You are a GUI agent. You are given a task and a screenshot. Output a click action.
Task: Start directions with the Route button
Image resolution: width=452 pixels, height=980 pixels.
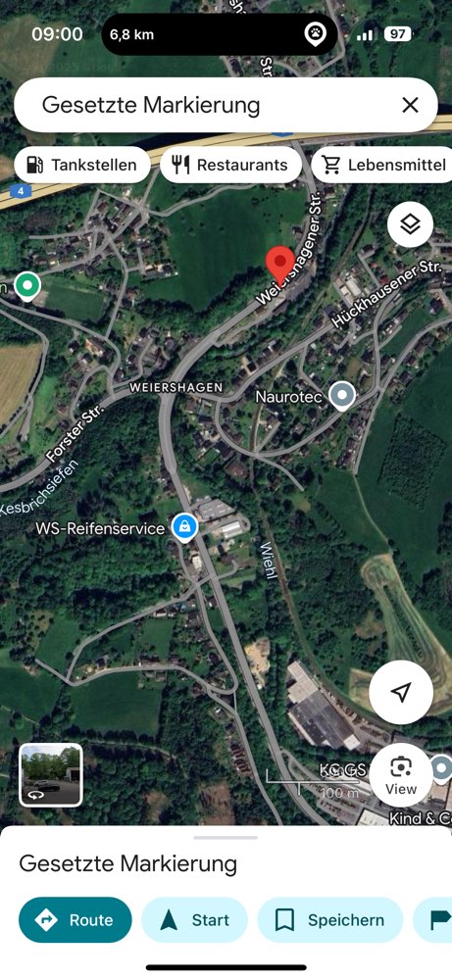pos(75,919)
